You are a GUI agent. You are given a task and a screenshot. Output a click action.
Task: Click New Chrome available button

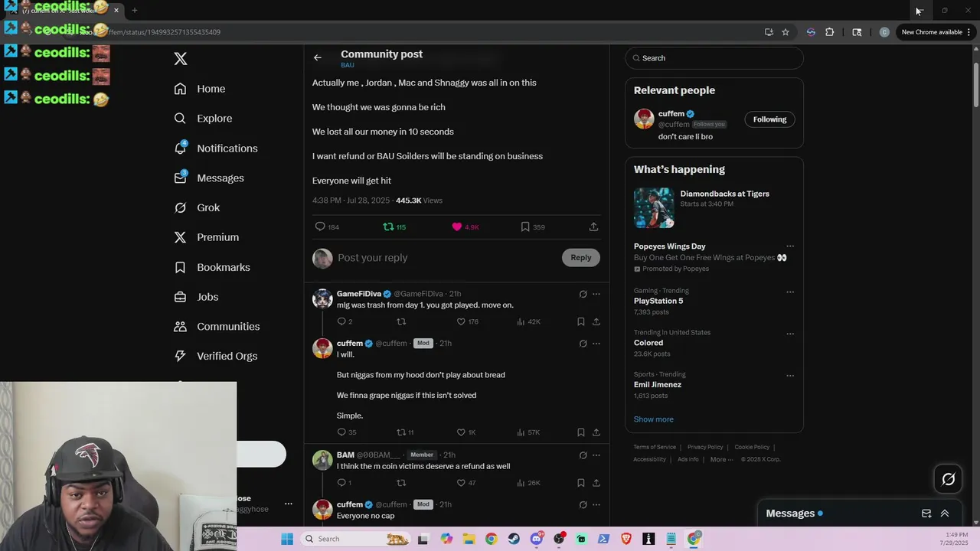click(936, 32)
